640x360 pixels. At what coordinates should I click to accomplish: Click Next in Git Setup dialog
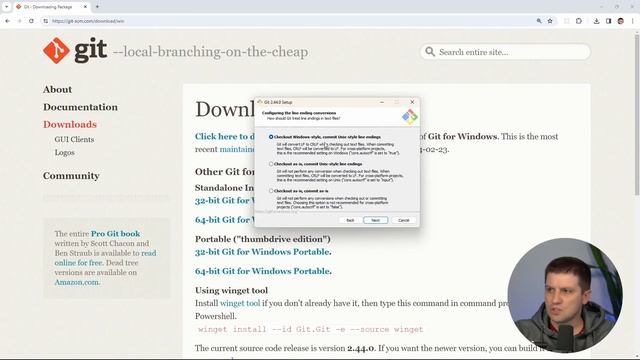376,220
